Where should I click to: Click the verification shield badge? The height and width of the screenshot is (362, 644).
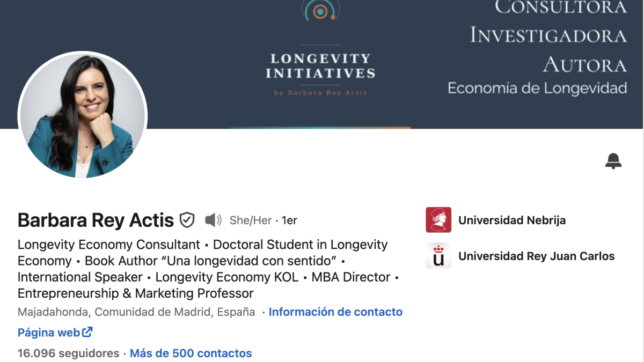click(187, 220)
